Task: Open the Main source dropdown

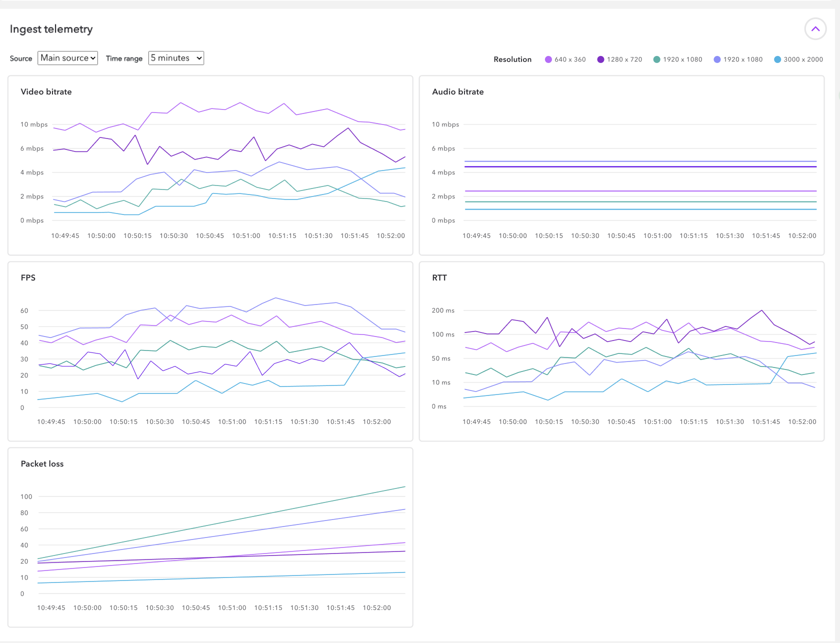Action: 67,58
